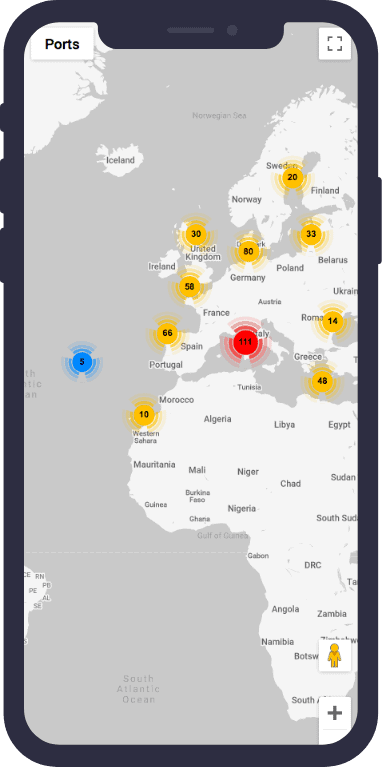Open Street View pegman icon
This screenshot has width=382, height=767.
point(335,655)
